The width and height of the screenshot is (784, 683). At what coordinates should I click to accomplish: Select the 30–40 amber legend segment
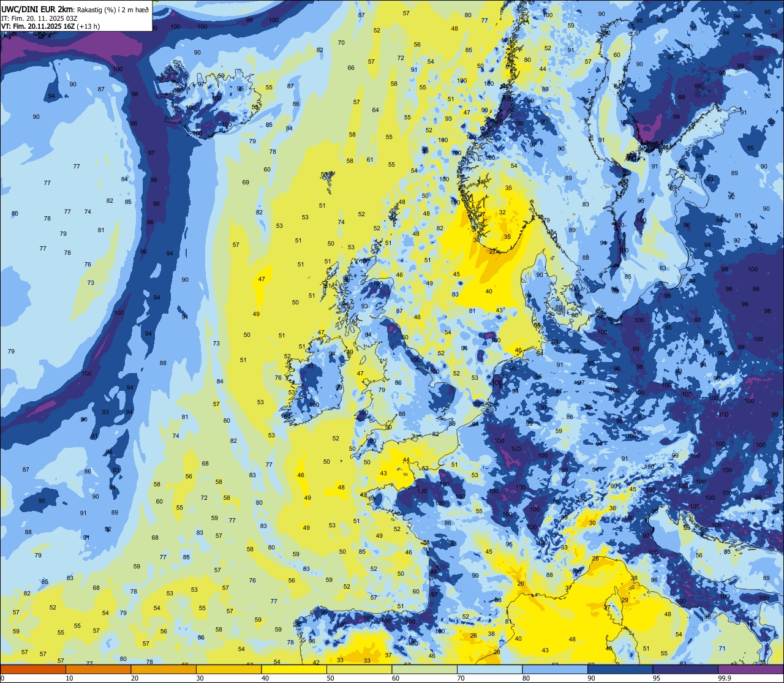[228, 669]
